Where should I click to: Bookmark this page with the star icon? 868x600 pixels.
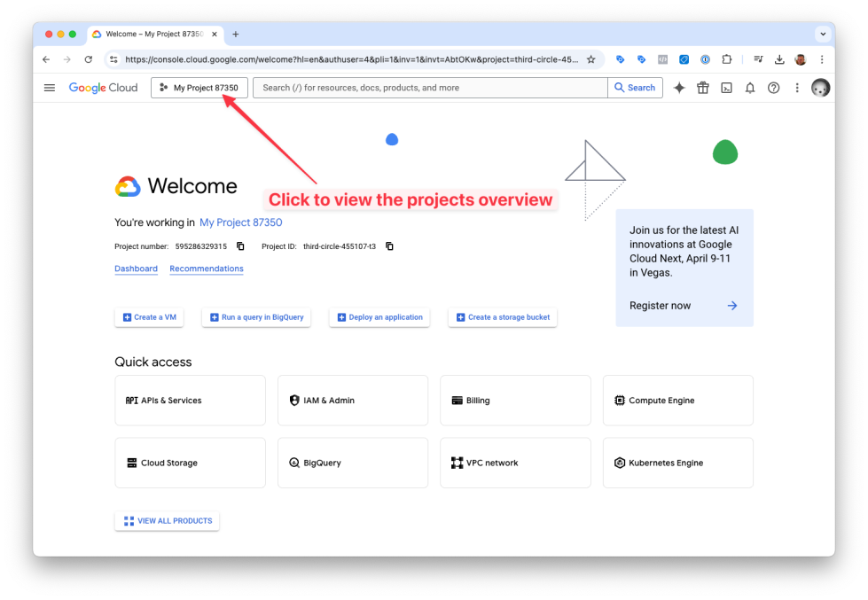point(591,59)
